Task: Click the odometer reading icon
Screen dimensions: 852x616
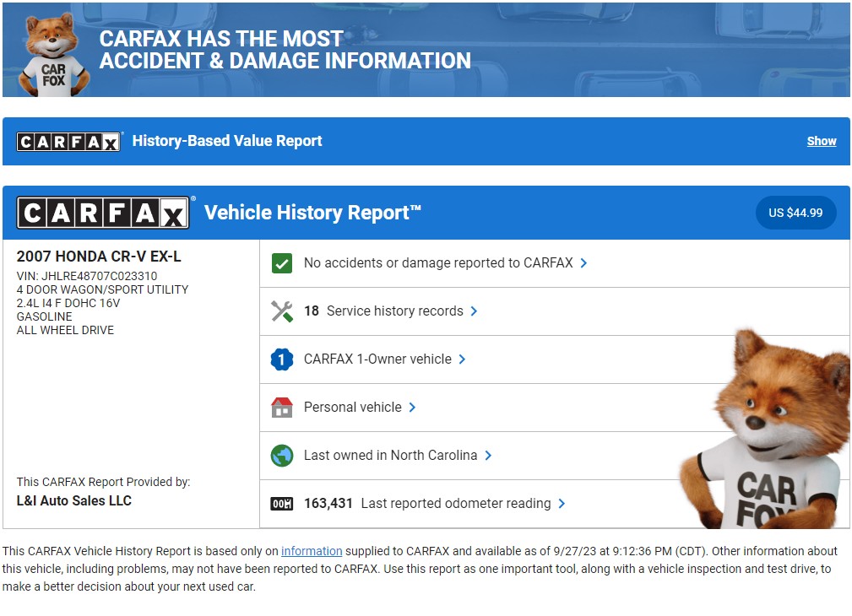Action: click(x=281, y=504)
